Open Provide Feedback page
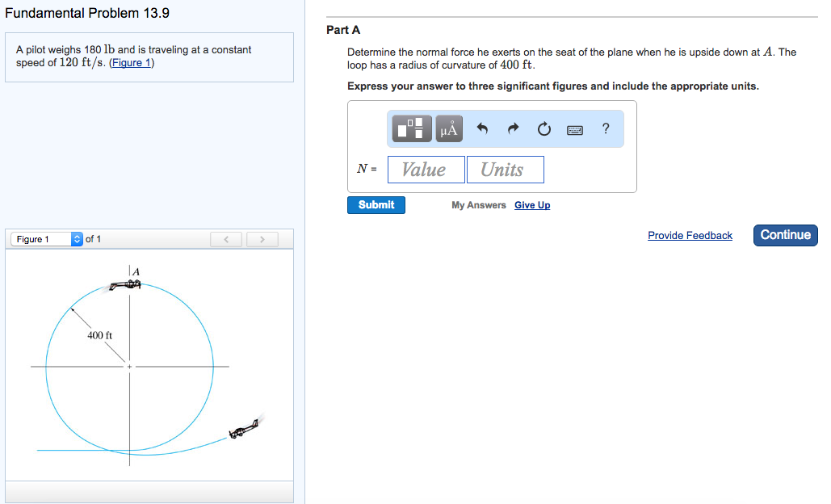The image size is (831, 504). pos(690,235)
